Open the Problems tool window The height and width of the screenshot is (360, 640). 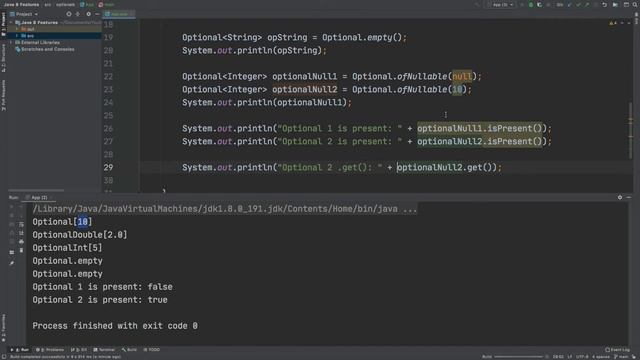click(x=50, y=350)
